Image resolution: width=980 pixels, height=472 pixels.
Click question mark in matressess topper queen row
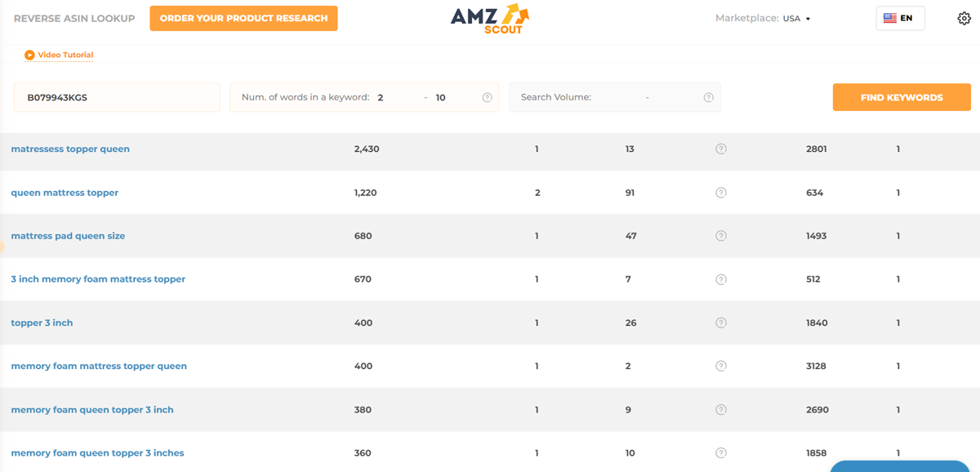pyautogui.click(x=720, y=149)
